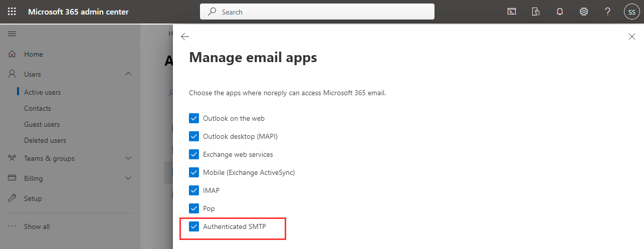Click the search magnifier icon
The height and width of the screenshot is (249, 644).
click(x=212, y=12)
